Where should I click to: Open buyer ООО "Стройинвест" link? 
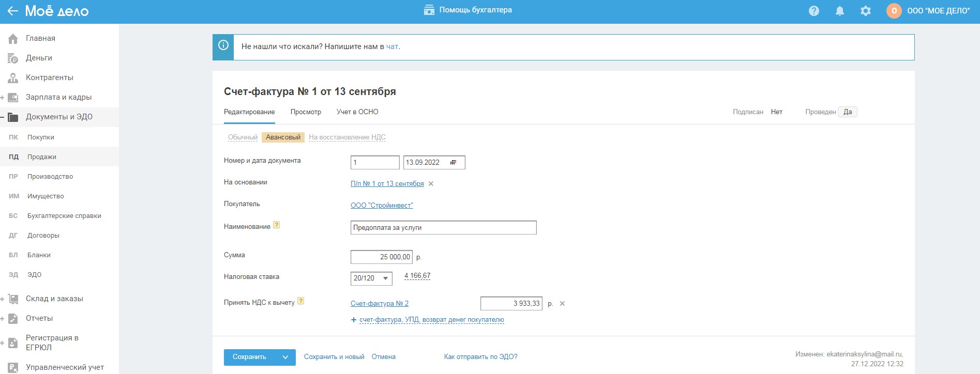(x=382, y=206)
